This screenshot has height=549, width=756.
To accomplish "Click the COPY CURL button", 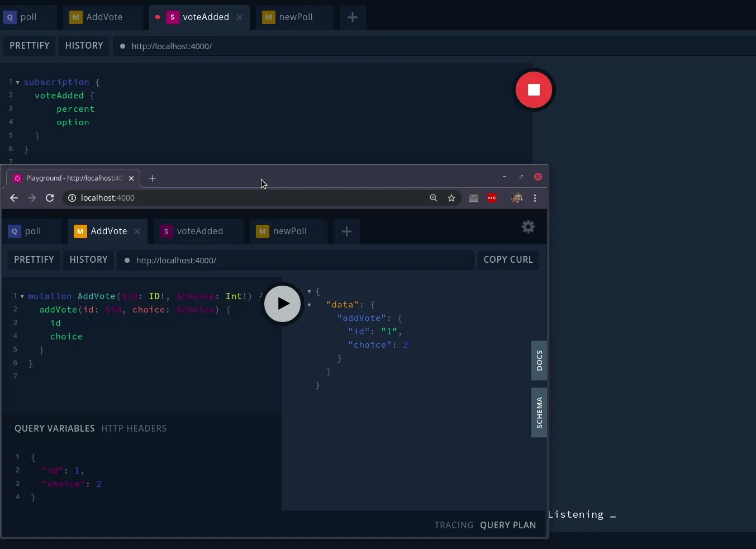I will 508,260.
